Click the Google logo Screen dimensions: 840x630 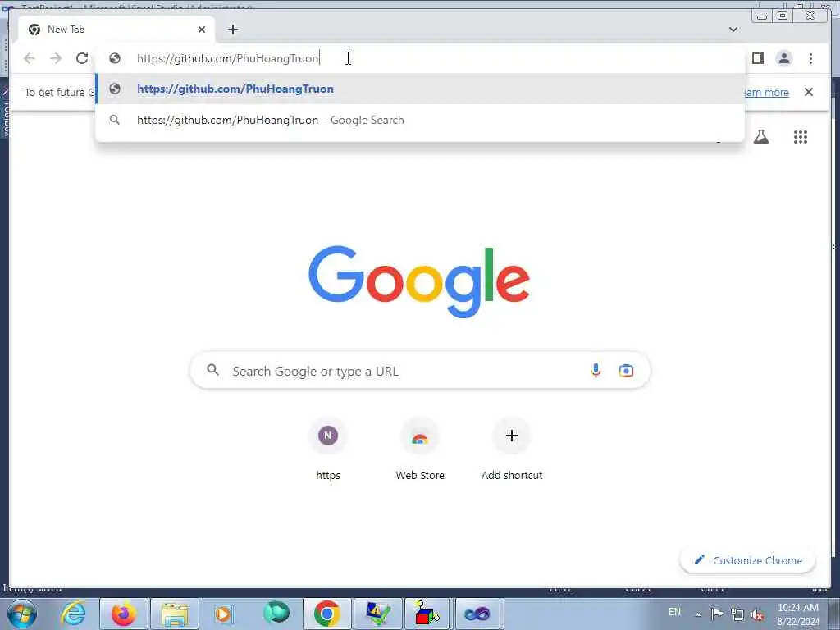tap(419, 282)
